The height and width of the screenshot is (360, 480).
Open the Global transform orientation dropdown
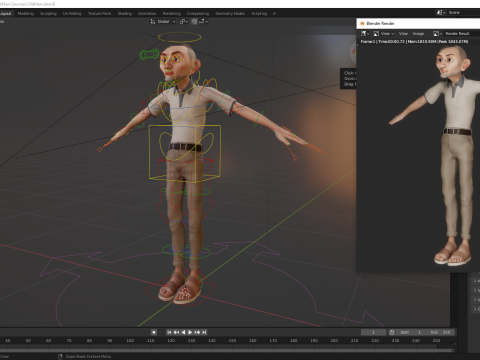click(x=163, y=21)
